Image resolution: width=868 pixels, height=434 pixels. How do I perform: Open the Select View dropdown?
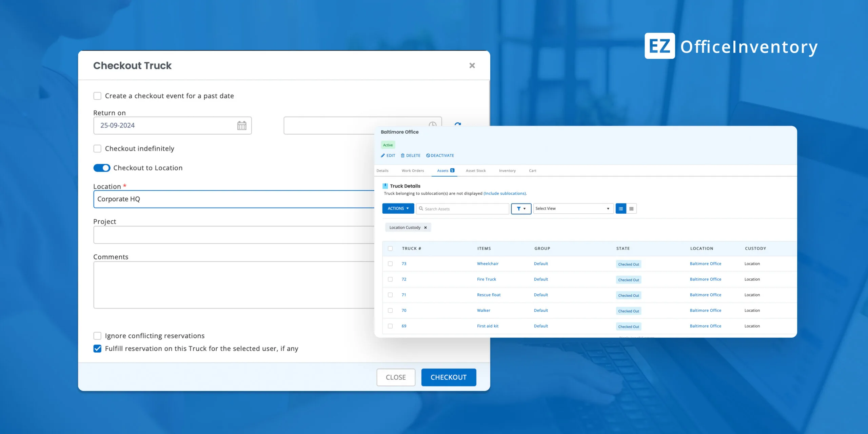(x=573, y=209)
